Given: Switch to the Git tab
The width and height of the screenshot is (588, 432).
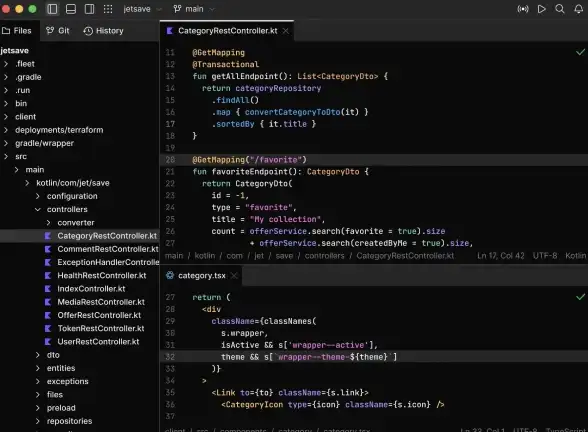Looking at the screenshot, I should click(58, 31).
